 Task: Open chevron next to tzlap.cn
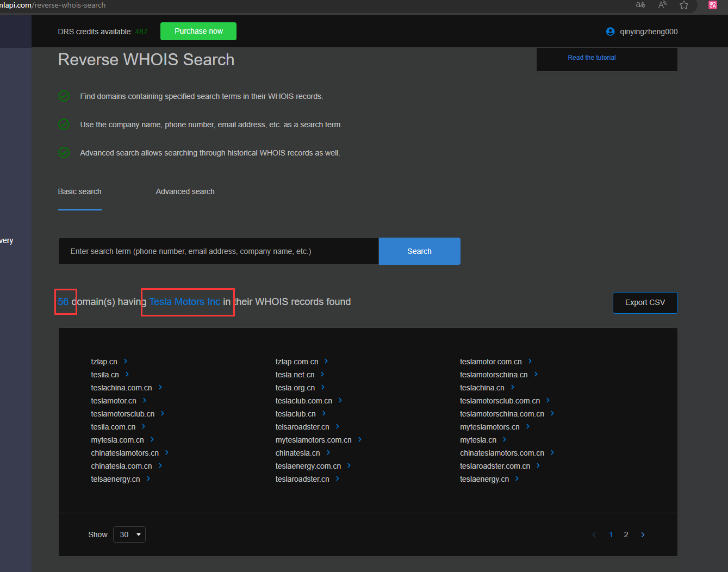pos(126,361)
